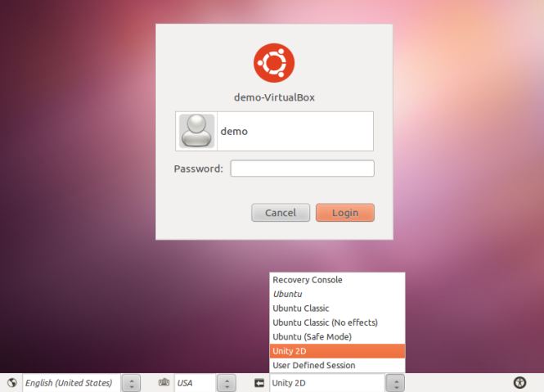
Task: Open the English (United States) language dropdown
Action: click(x=71, y=383)
